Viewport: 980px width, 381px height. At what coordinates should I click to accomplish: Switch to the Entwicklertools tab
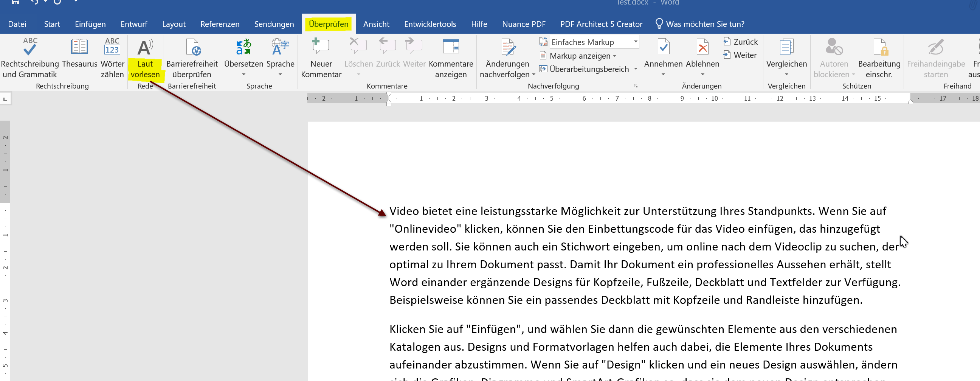(430, 24)
